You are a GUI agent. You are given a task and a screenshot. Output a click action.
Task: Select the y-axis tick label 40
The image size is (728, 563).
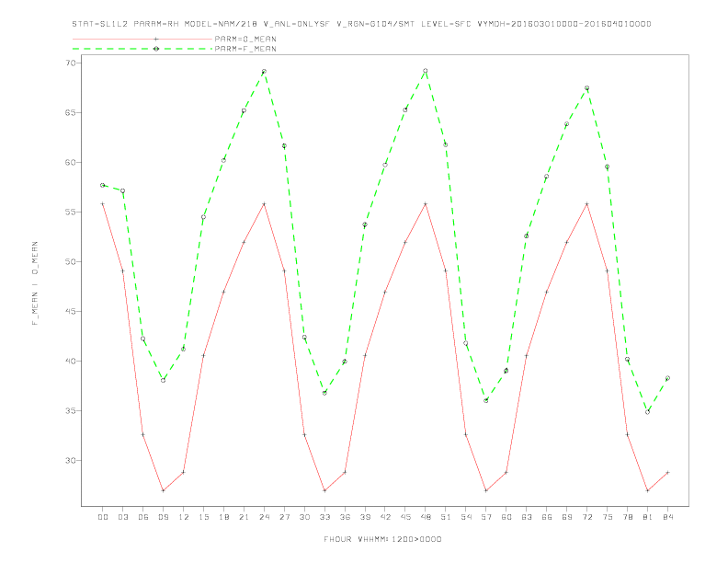tap(72, 361)
